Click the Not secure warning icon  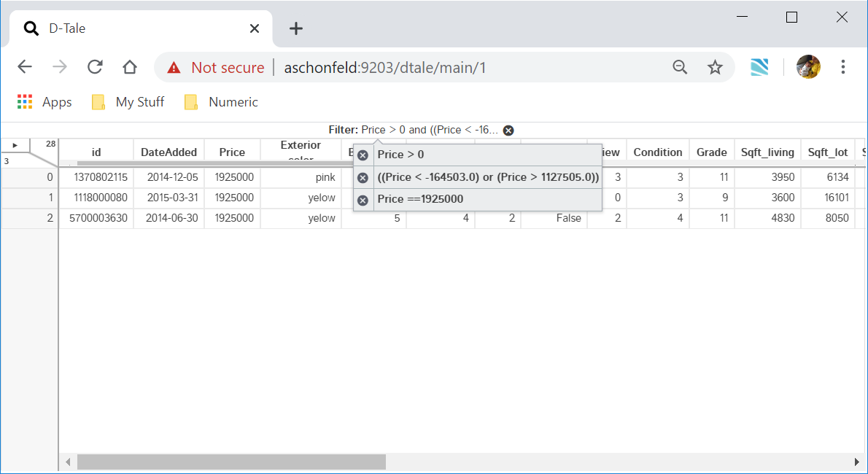(x=174, y=68)
